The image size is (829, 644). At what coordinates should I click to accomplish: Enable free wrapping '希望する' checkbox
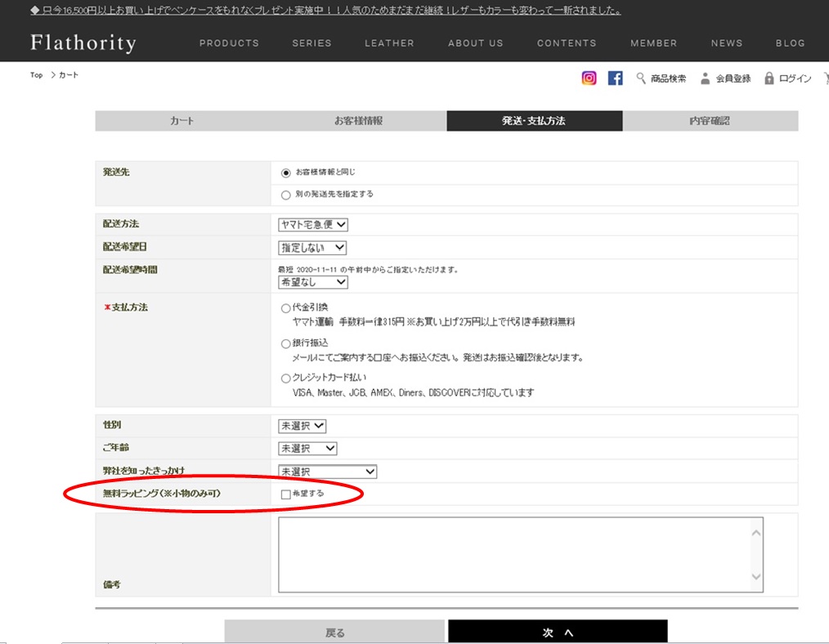coord(285,494)
